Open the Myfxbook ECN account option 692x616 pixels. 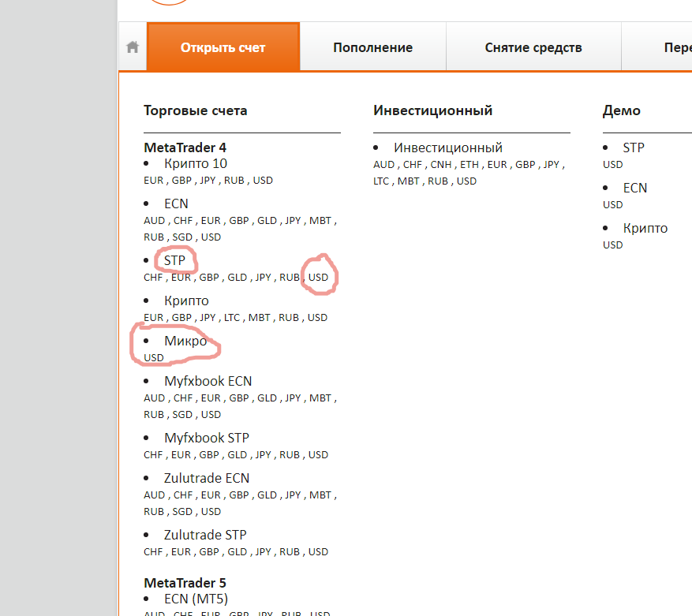click(x=208, y=381)
